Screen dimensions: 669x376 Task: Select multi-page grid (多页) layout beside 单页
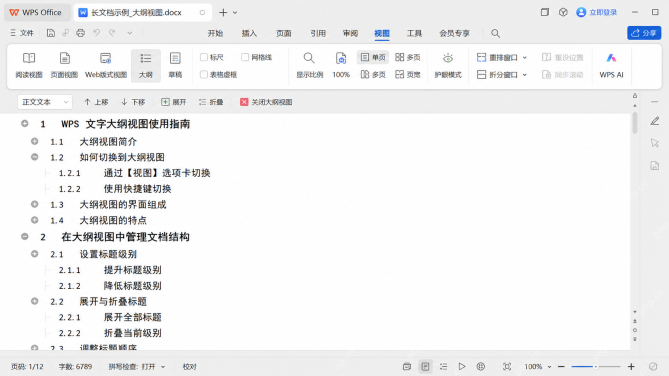coord(407,57)
